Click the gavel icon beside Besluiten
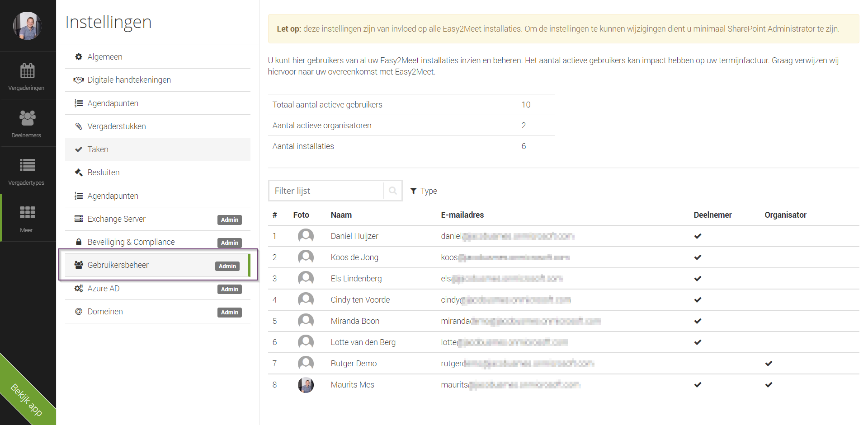The width and height of the screenshot is (868, 425). coord(79,173)
